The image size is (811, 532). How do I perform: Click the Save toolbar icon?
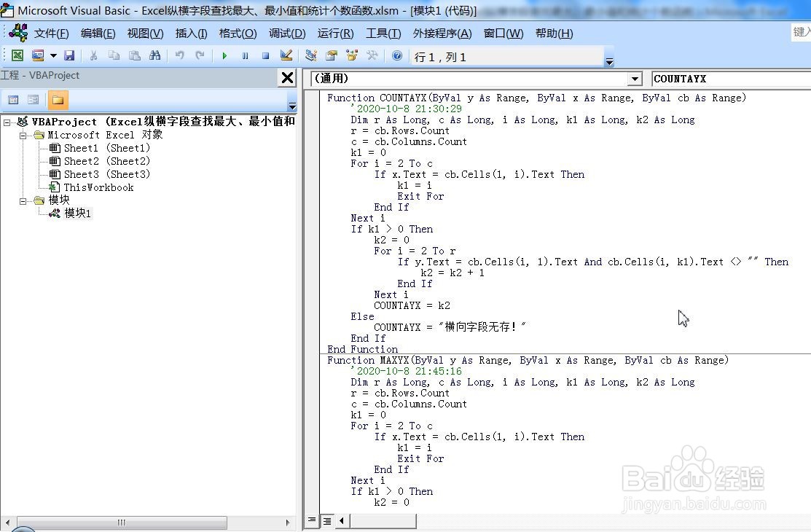tap(68, 55)
